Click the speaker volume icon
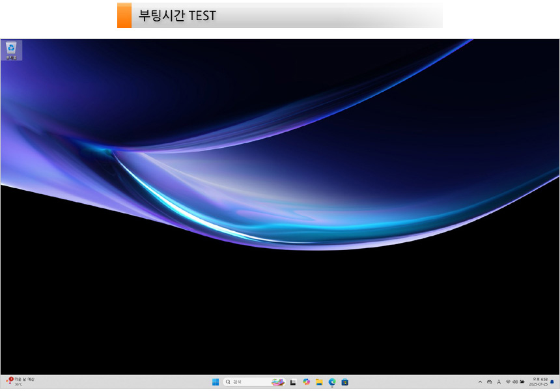 (x=515, y=382)
